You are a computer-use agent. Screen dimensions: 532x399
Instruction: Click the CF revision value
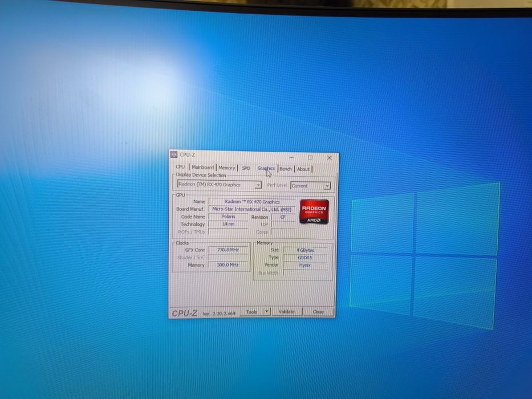coord(283,217)
